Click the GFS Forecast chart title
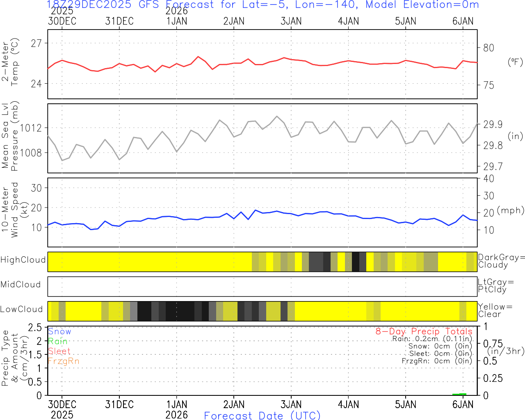This screenshot has height=420, width=525. [x=262, y=5]
